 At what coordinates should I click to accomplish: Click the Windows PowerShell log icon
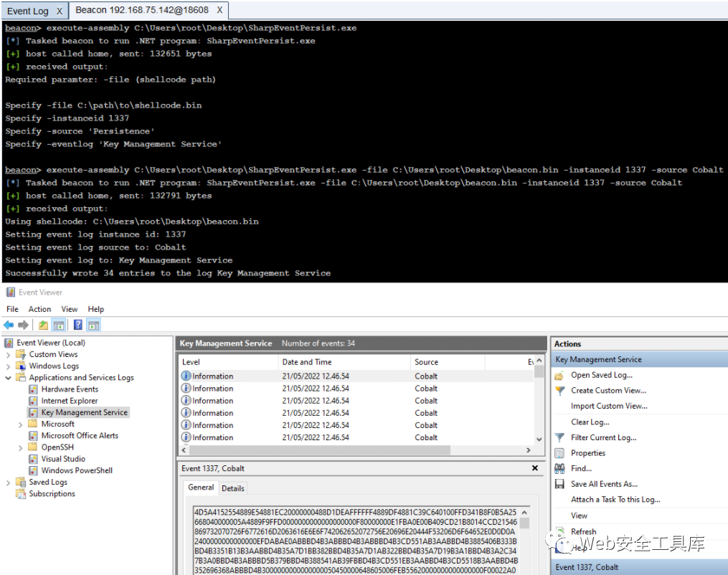click(33, 470)
